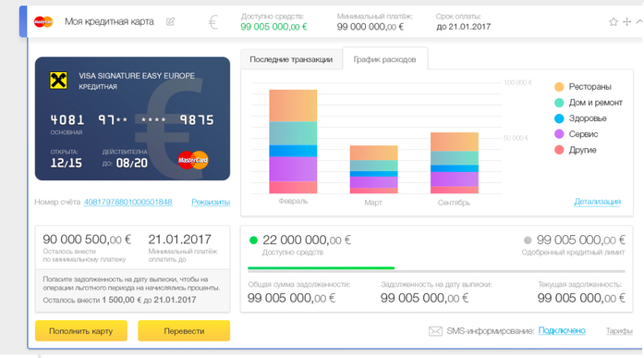Click the Март bar in the chart
The image size is (644, 358).
pyautogui.click(x=374, y=169)
